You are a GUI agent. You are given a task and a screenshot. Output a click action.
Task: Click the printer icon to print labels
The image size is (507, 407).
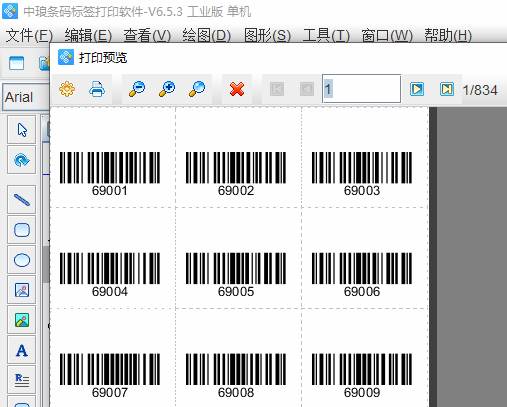point(97,89)
